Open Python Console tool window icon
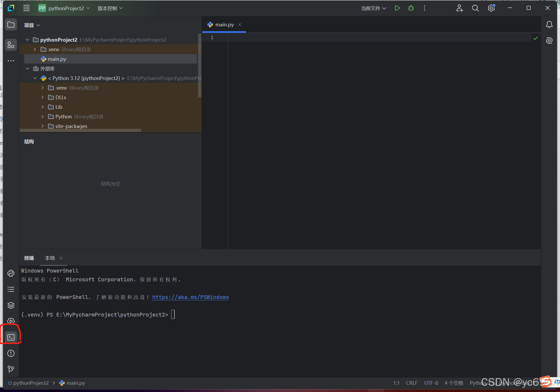Image resolution: width=560 pixels, height=392 pixels. click(x=11, y=273)
